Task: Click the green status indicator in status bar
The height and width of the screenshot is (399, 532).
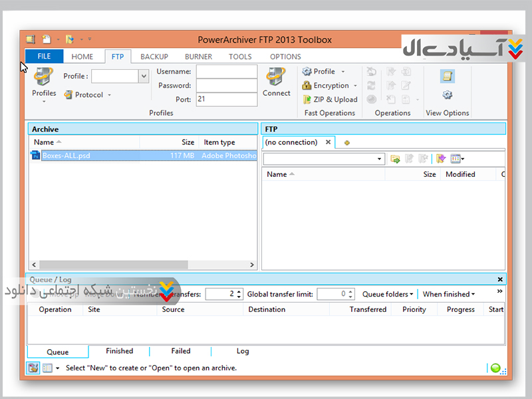Action: 495,368
